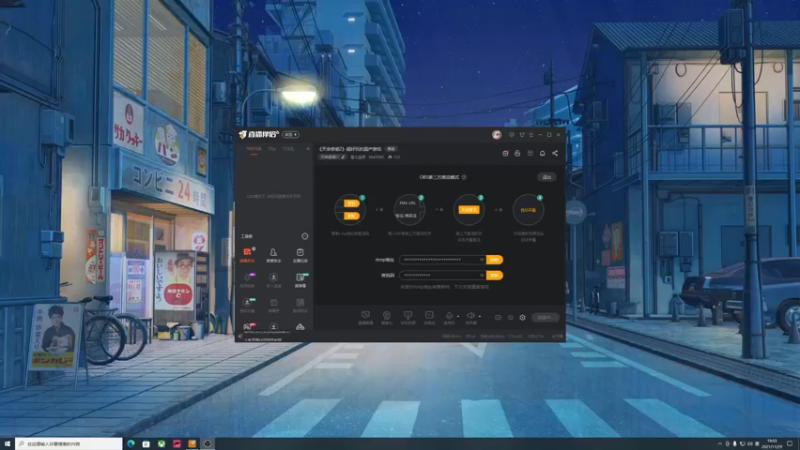Click the third source icon in the bottom toolbar

[408, 317]
